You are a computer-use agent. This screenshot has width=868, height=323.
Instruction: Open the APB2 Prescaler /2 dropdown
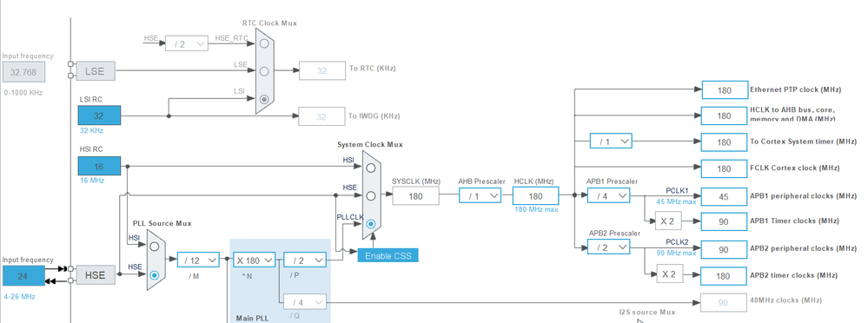tap(608, 247)
